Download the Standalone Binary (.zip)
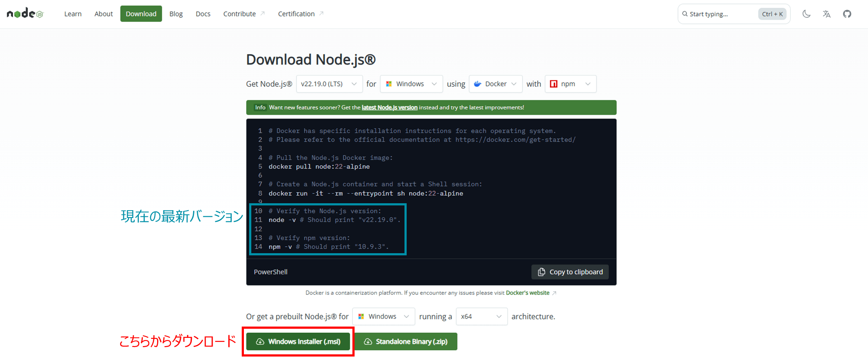 406,342
